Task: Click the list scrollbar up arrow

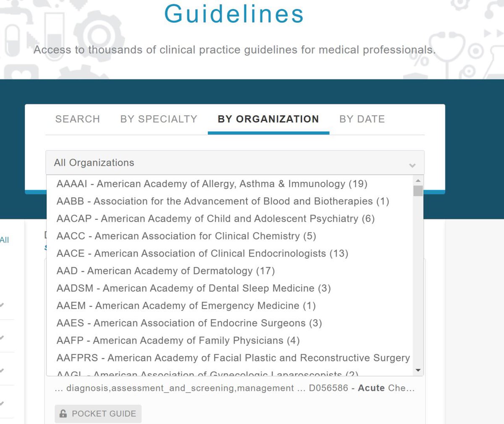Action: click(418, 181)
